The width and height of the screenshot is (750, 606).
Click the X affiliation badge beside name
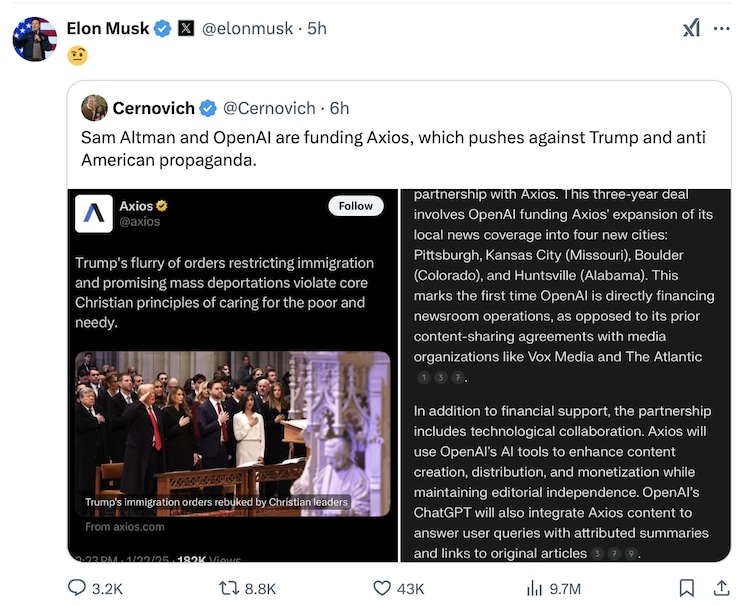186,29
